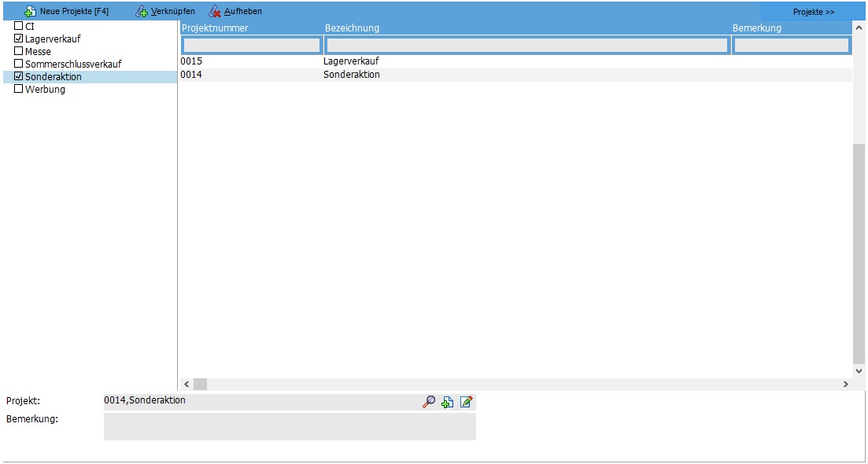This screenshot has width=868, height=464.
Task: Select Werbung in the left list
Action: [x=46, y=90]
